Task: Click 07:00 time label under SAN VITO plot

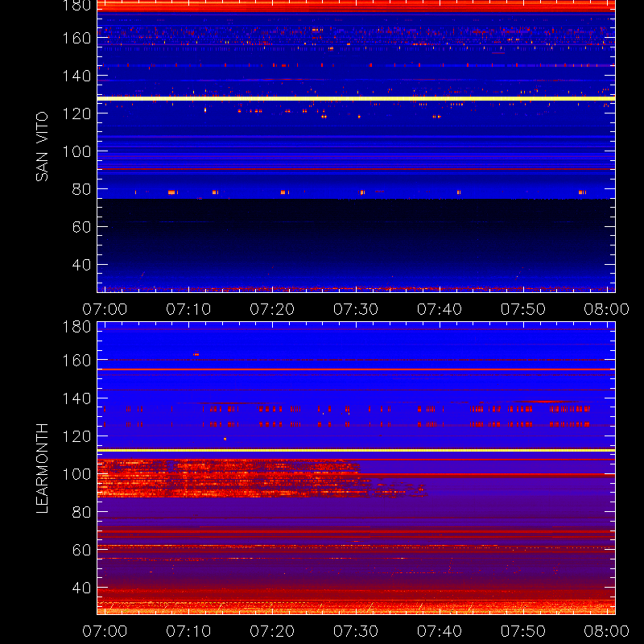Action: [105, 309]
